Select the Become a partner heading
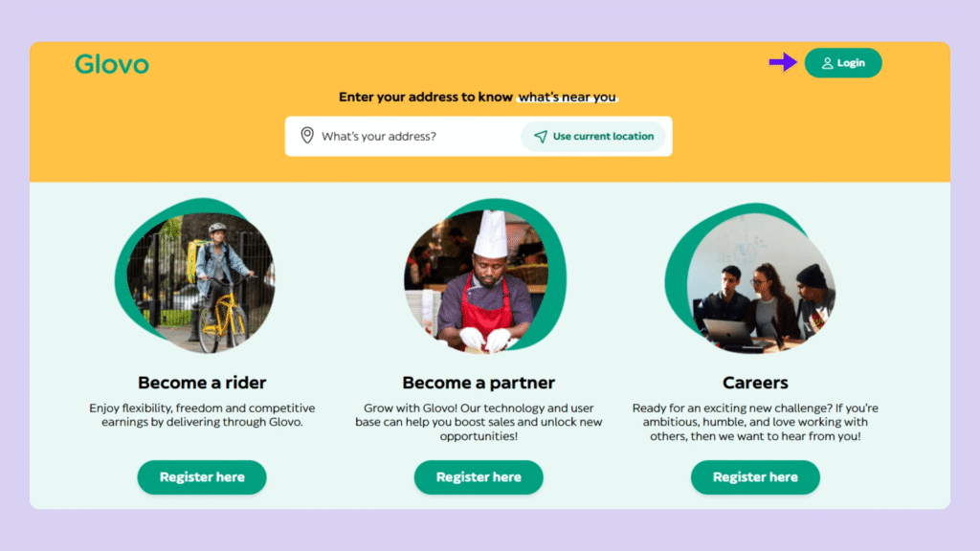The height and width of the screenshot is (551, 980). (479, 383)
